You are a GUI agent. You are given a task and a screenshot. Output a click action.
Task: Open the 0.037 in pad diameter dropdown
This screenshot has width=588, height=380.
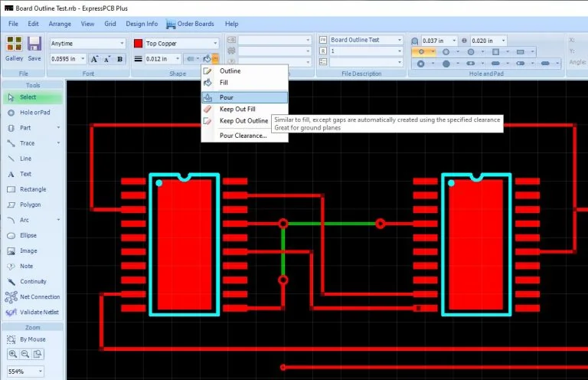coord(454,41)
